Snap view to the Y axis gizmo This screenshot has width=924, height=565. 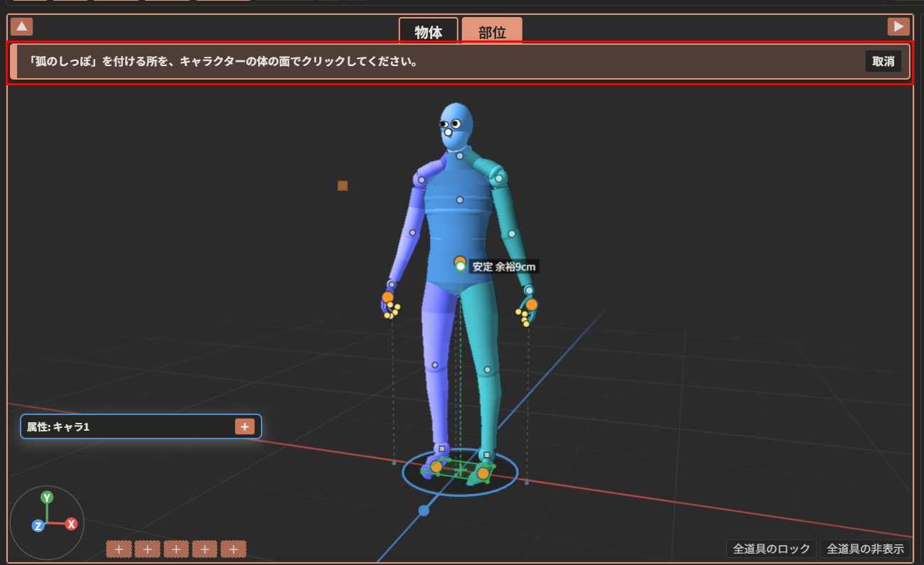(x=47, y=497)
